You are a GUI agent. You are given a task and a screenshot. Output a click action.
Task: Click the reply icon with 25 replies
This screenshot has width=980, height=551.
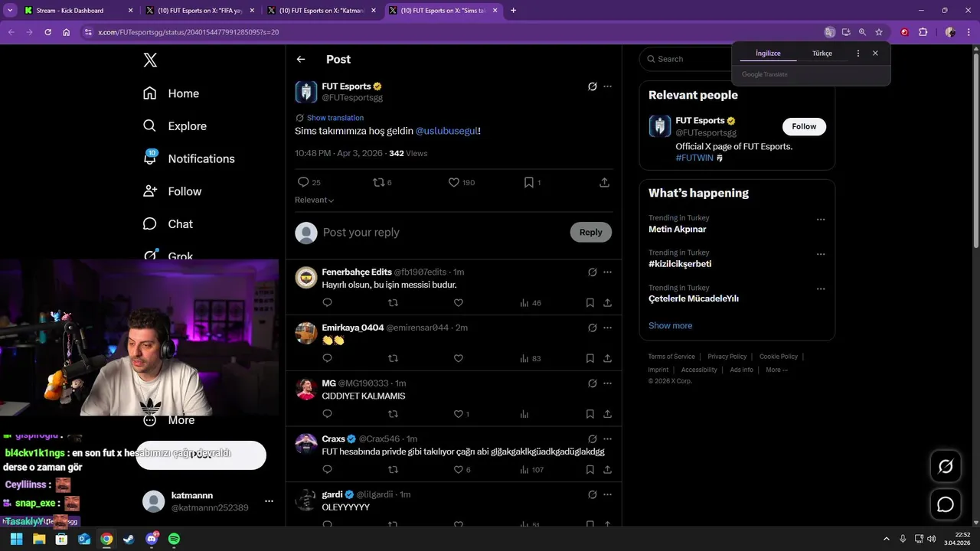coord(303,182)
